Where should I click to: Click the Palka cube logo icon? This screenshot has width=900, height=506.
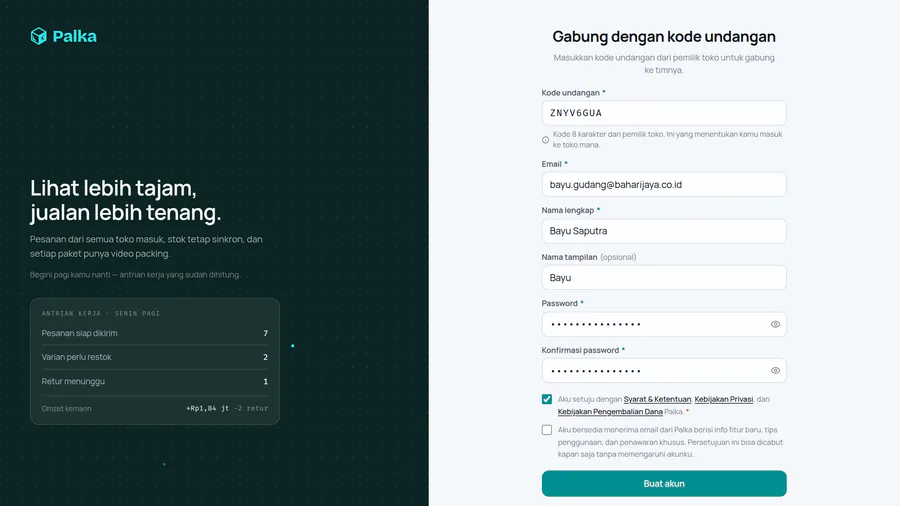point(38,36)
